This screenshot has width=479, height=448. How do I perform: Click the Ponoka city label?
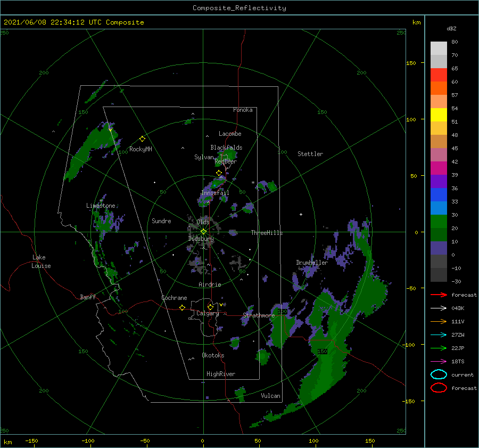[x=243, y=110]
